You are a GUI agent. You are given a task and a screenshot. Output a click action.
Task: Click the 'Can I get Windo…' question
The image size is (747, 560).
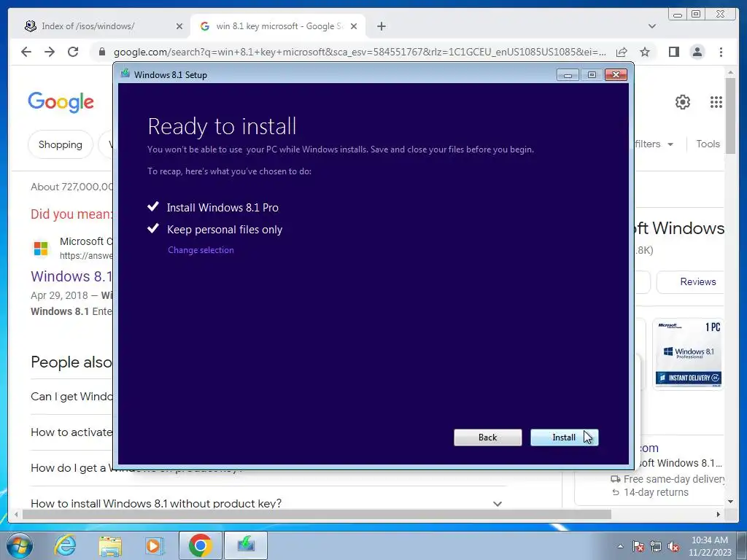[71, 396]
